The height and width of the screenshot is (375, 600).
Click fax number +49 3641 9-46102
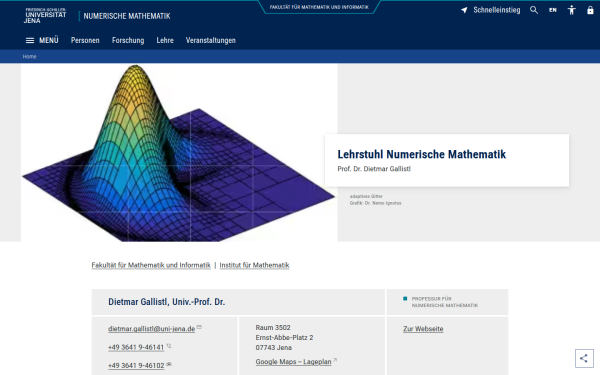point(136,365)
